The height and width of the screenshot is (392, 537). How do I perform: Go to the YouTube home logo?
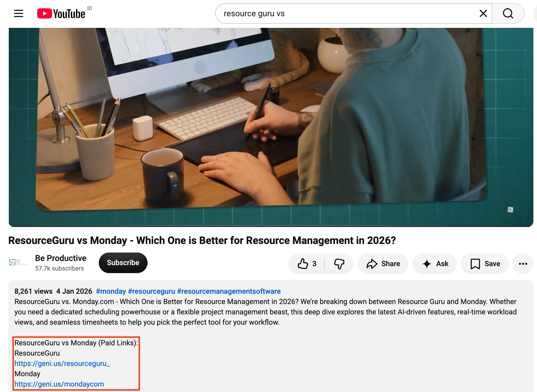[x=61, y=13]
